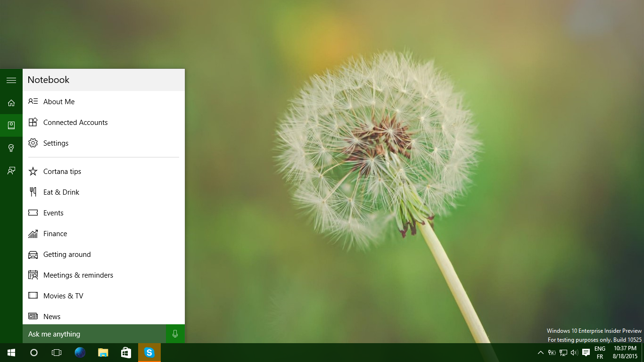Click the Connected Accounts icon

pyautogui.click(x=33, y=122)
